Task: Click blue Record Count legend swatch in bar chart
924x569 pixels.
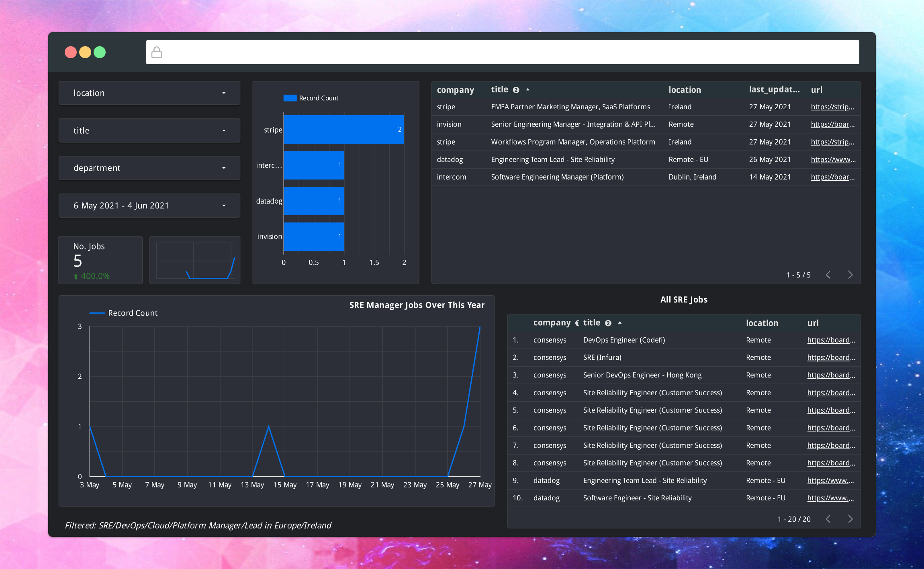Action: pyautogui.click(x=290, y=98)
